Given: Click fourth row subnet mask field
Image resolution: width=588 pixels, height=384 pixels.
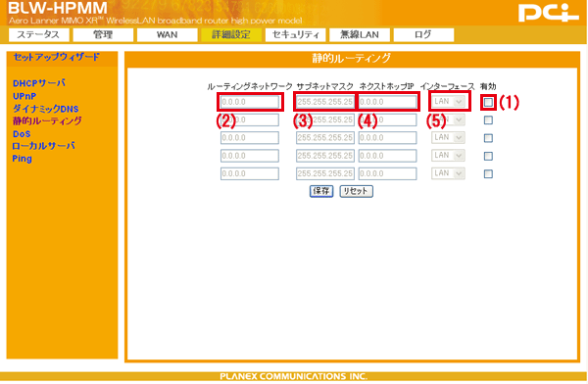Looking at the screenshot, I should [324, 156].
